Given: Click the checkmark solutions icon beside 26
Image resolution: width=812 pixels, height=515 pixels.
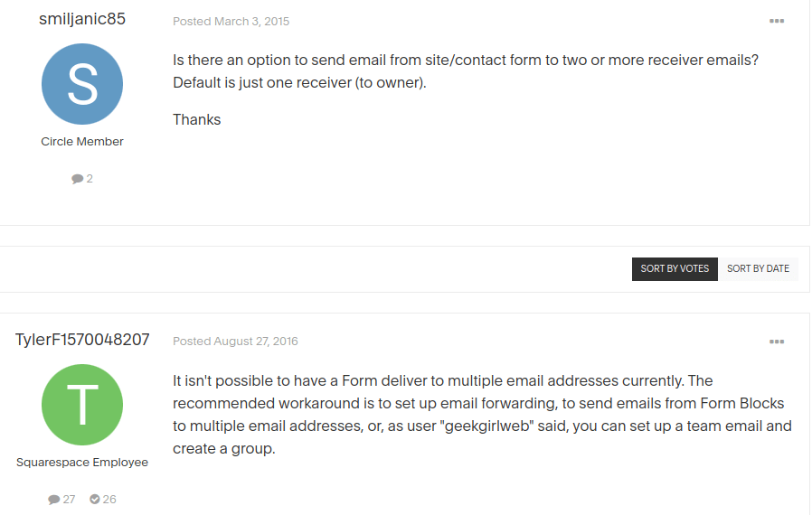Looking at the screenshot, I should 95,500.
